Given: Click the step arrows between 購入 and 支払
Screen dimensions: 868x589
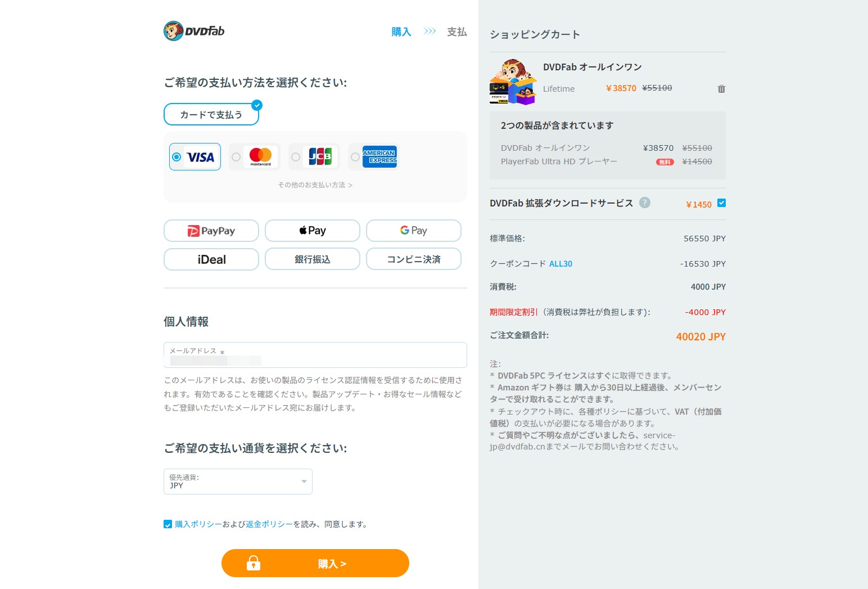Looking at the screenshot, I should pos(430,32).
